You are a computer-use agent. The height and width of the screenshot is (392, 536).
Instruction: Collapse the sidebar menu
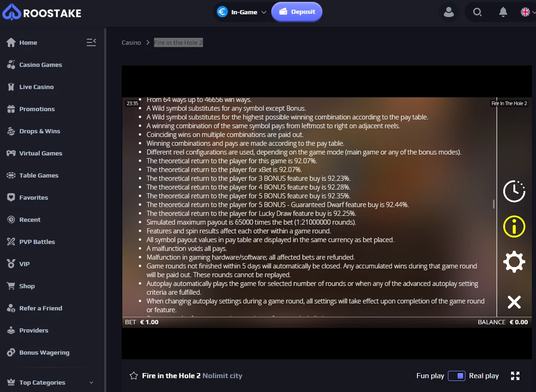point(91,42)
